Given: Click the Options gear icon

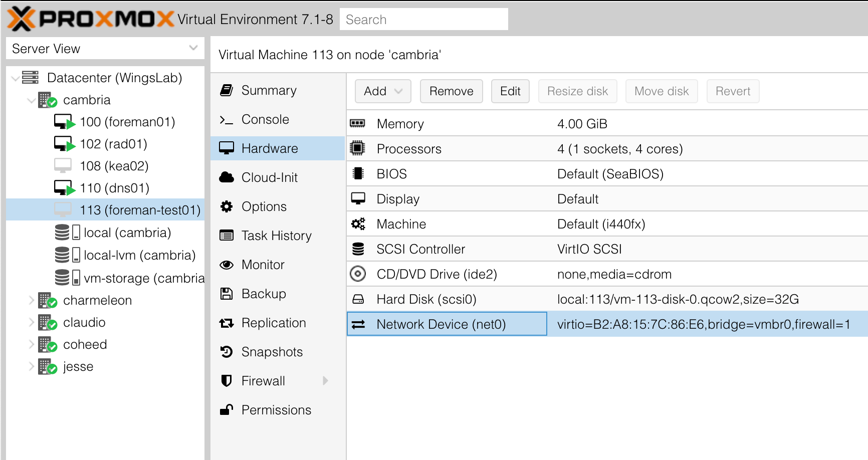Looking at the screenshot, I should pyautogui.click(x=227, y=206).
